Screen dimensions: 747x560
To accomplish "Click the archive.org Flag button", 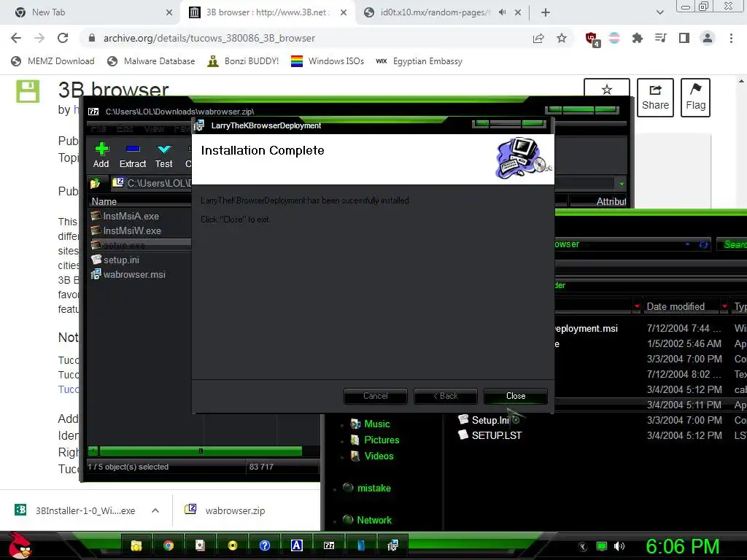I will click(x=695, y=98).
